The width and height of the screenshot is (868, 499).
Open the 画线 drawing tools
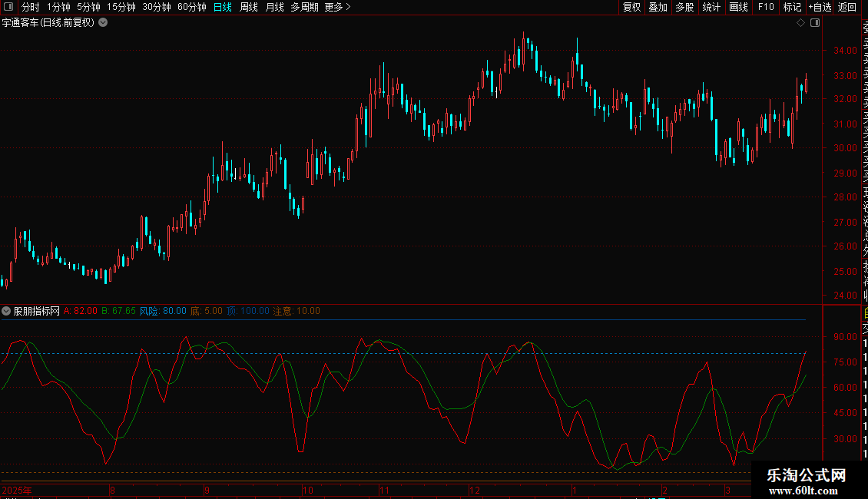tap(738, 7)
